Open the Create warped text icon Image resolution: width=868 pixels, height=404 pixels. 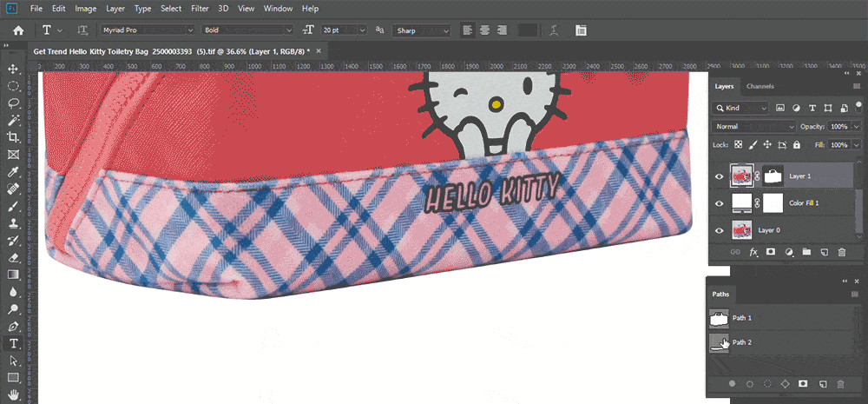tap(554, 30)
